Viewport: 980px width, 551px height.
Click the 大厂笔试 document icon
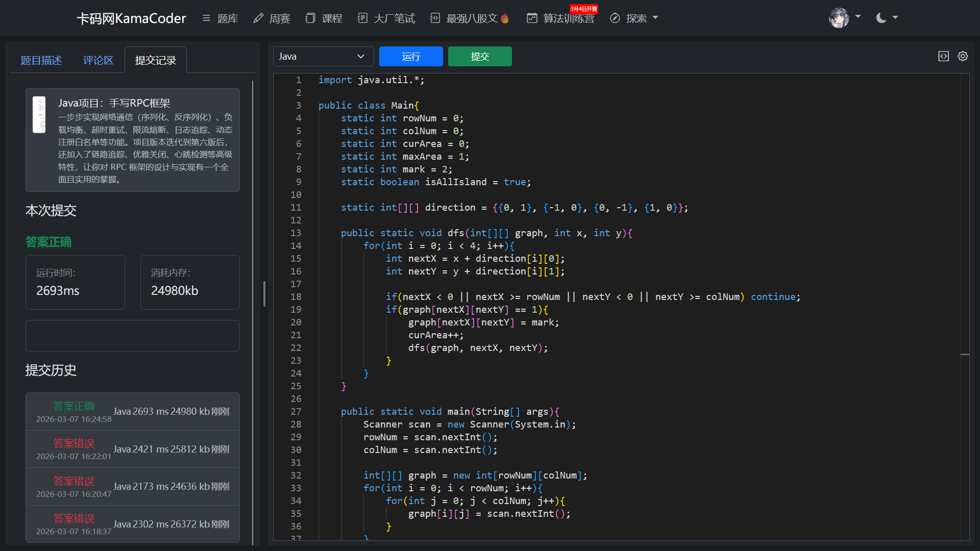[362, 18]
